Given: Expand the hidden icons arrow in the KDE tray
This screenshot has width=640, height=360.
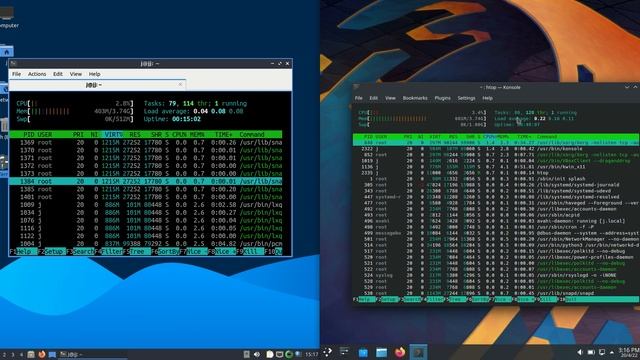Looking at the screenshot, I should [x=612, y=352].
